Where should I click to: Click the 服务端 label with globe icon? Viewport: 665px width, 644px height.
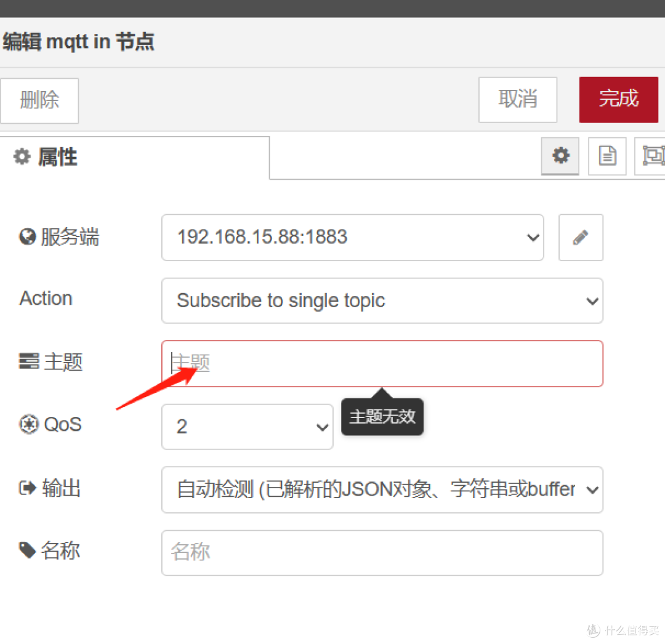(59, 236)
